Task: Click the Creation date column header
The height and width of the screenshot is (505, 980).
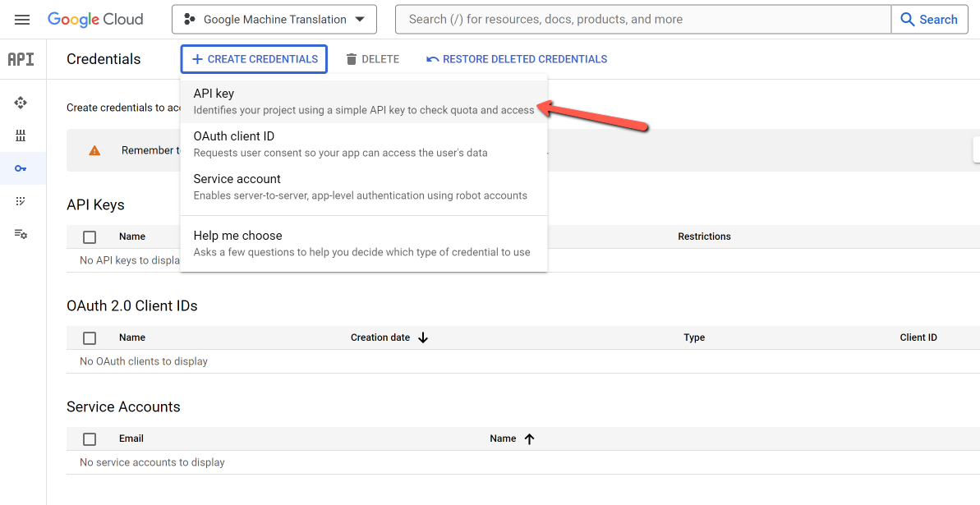Action: pyautogui.click(x=380, y=337)
